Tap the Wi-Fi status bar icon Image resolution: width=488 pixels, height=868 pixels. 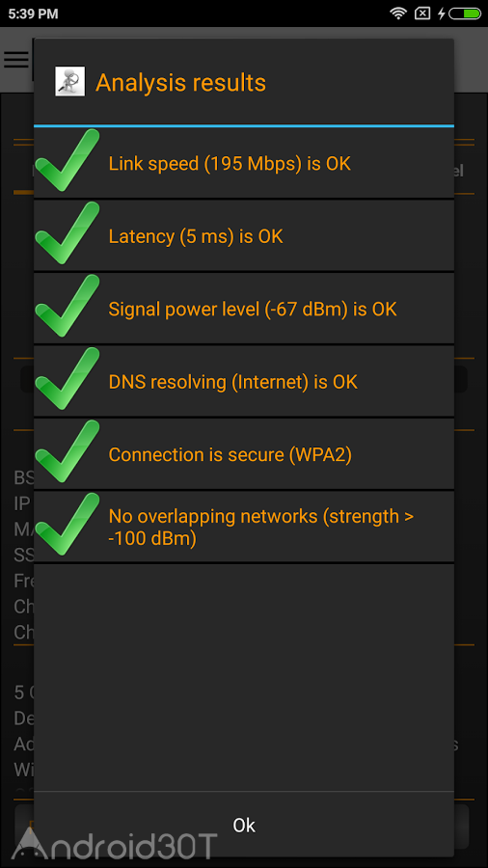pos(397,14)
